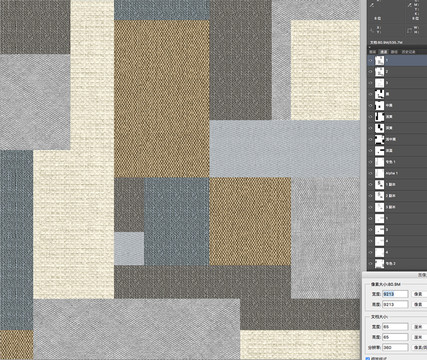Open the 路径 (Paths) tab
This screenshot has width=427, height=360.
point(394,52)
